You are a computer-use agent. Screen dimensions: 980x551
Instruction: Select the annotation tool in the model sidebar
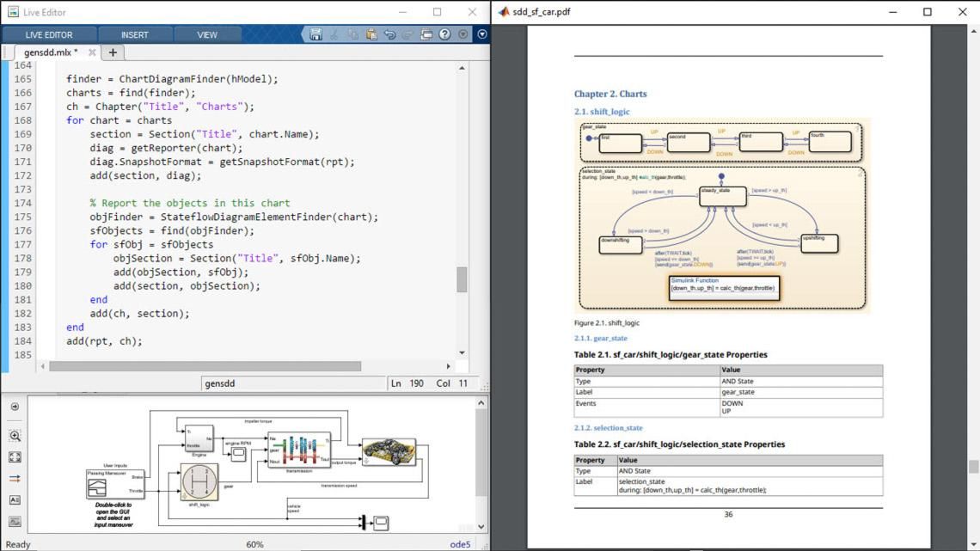pos(15,499)
